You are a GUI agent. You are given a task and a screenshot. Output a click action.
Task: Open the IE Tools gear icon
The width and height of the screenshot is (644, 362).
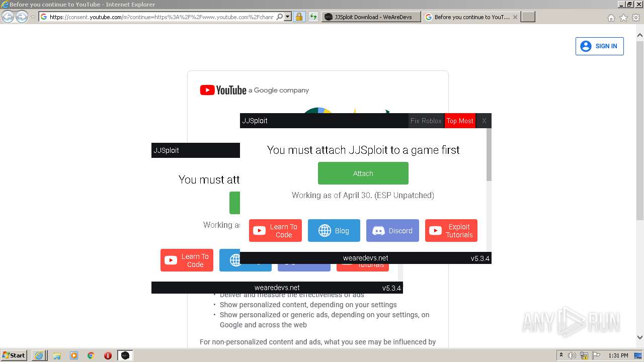point(636,18)
